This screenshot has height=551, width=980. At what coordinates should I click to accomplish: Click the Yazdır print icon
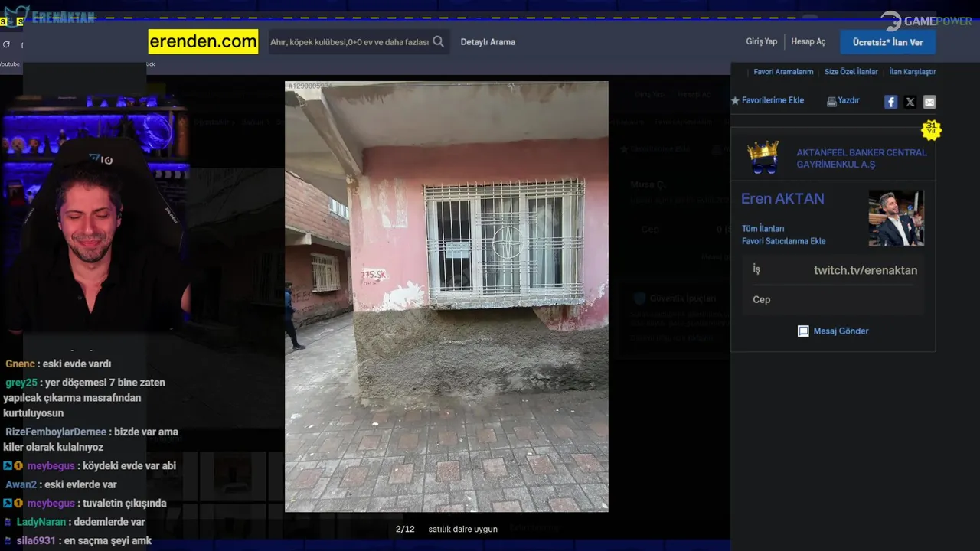click(831, 101)
